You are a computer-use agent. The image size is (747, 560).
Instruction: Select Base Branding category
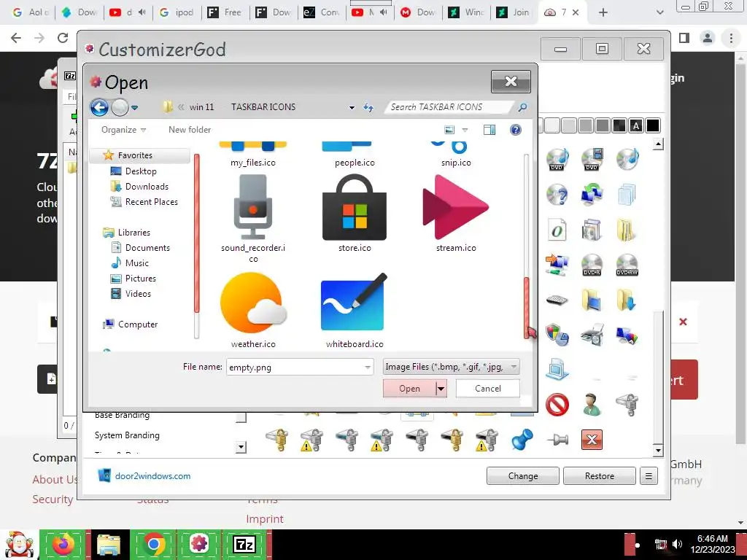(122, 415)
